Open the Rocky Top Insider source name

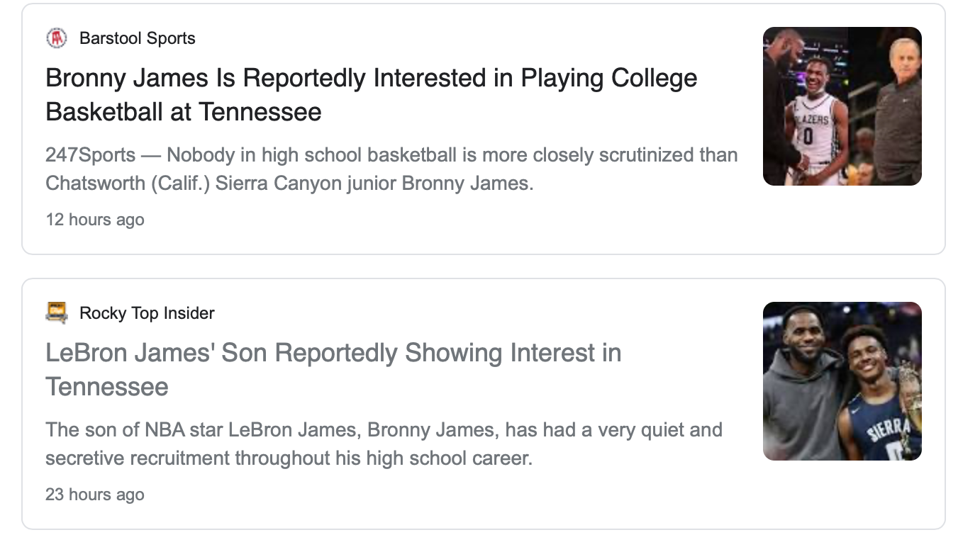[147, 313]
